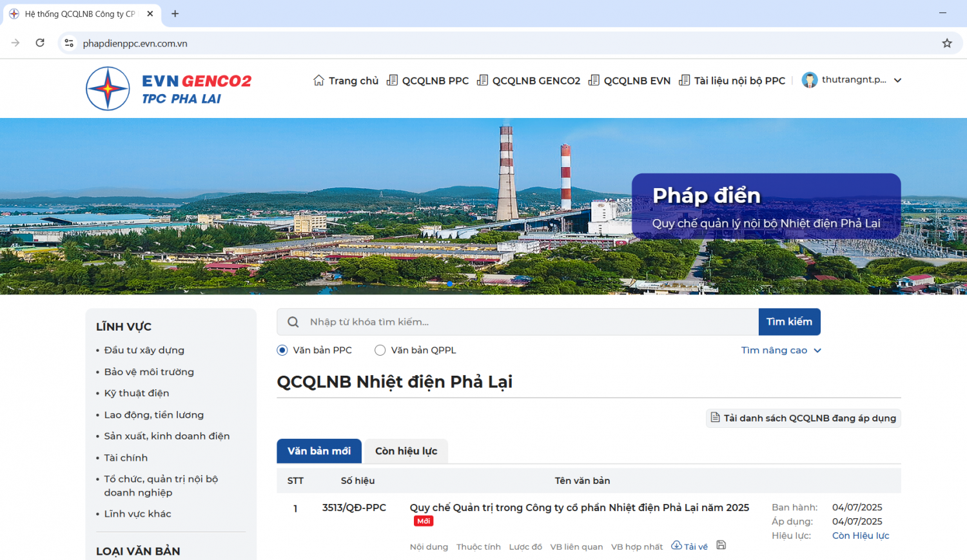Image resolution: width=967 pixels, height=560 pixels.
Task: Click Thuộc tính link in row 1
Action: (x=478, y=546)
